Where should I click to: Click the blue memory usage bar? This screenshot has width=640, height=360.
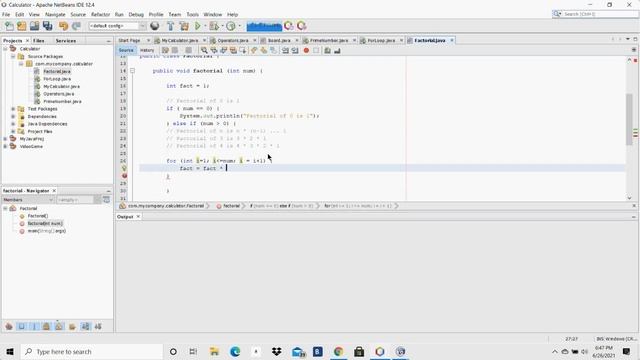coord(264,26)
